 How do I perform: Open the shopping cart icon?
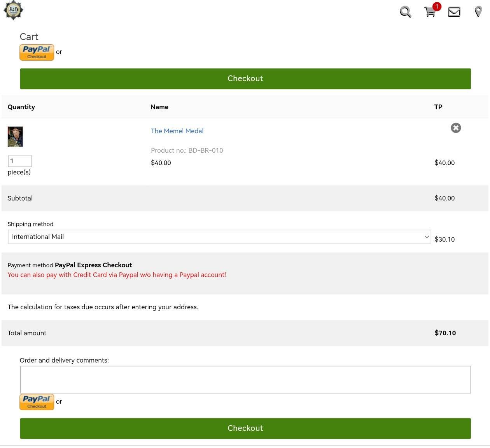click(429, 12)
